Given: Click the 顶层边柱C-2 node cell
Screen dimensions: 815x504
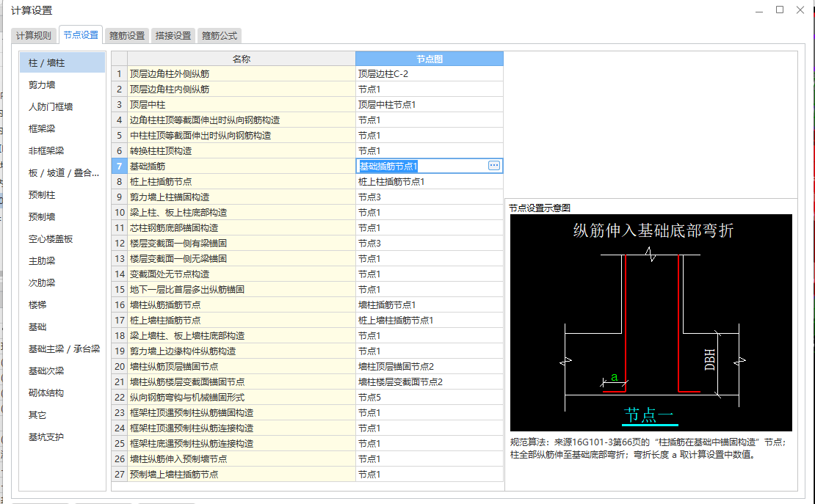Looking at the screenshot, I should click(430, 74).
